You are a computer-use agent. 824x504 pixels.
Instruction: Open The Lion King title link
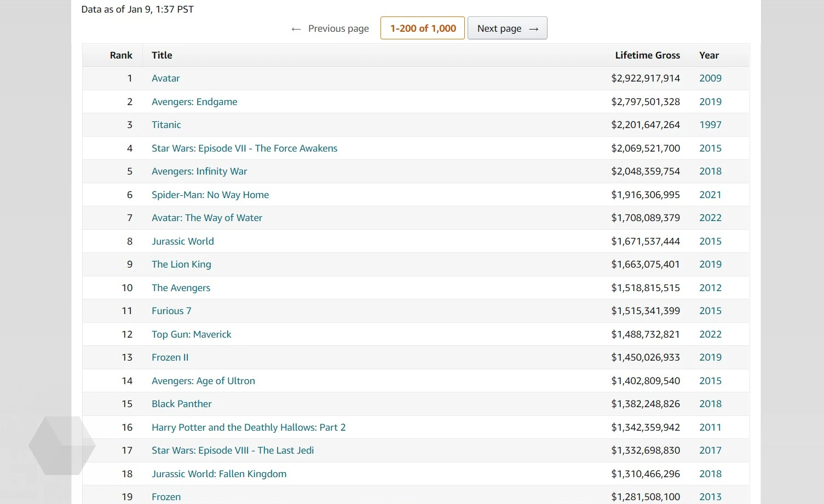pos(181,264)
